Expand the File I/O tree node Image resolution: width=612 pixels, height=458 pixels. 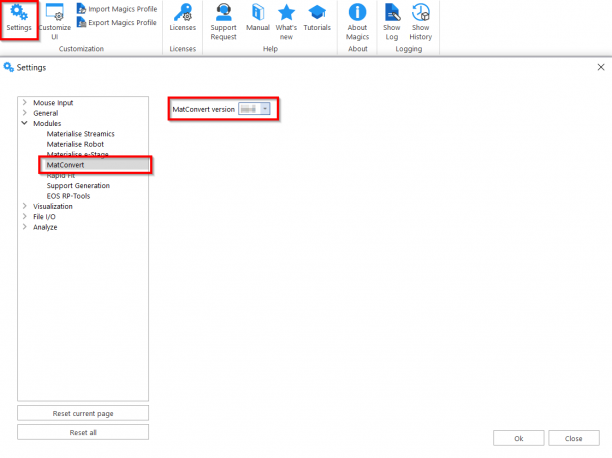[25, 216]
